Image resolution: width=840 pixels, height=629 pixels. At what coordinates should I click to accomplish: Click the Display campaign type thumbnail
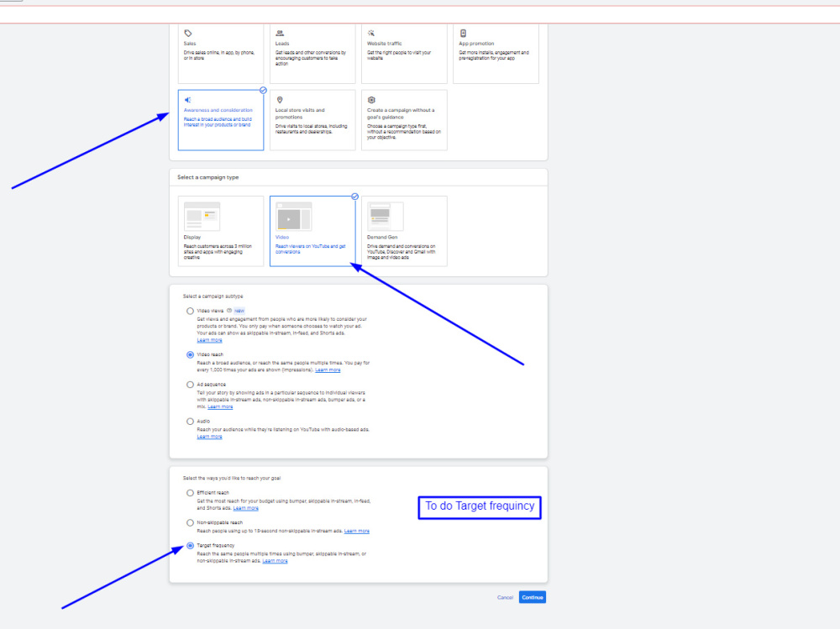[x=202, y=217]
